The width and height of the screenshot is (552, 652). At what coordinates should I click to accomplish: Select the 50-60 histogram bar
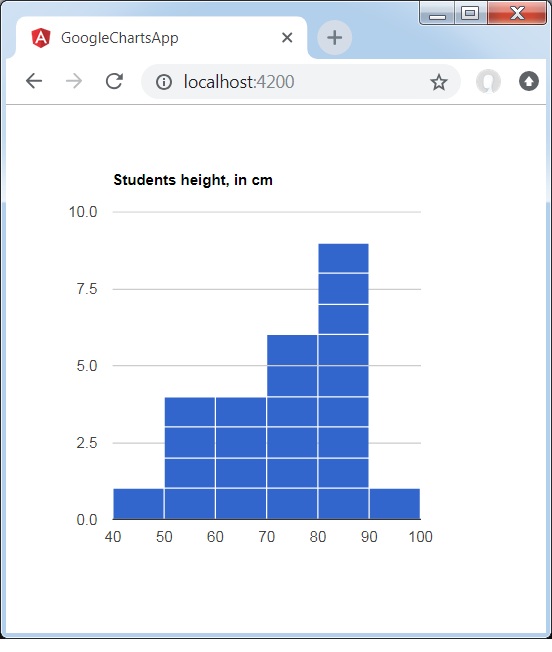coord(190,458)
